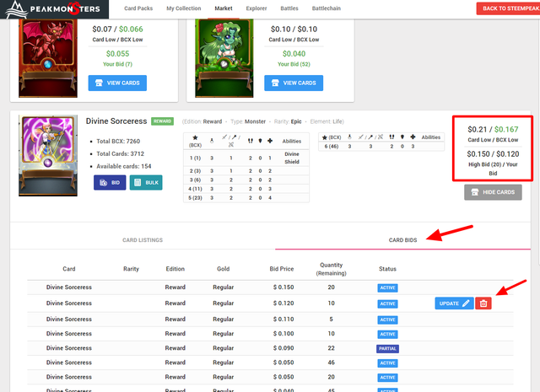View cards for the green-haired card

[x=294, y=83]
